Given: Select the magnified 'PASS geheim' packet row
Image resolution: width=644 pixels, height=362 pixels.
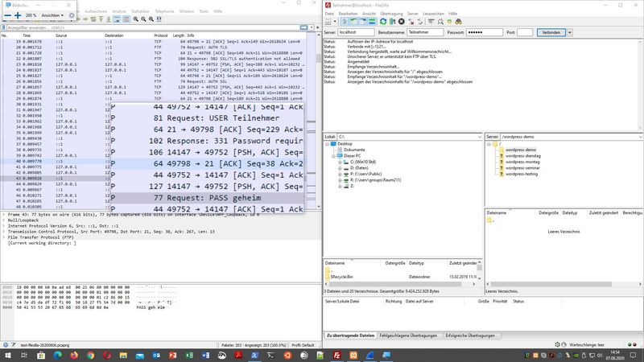Looking at the screenshot, I should point(208,198).
